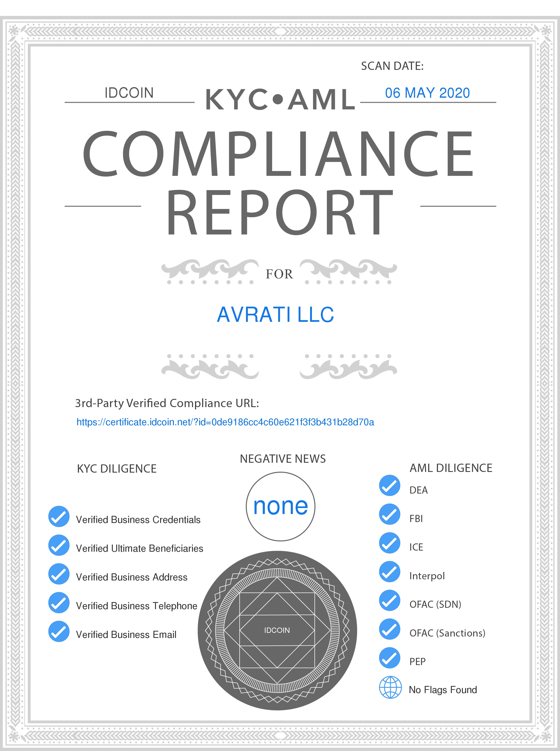Click Verified Business Telephone checkmark
The image size is (560, 751).
[59, 603]
